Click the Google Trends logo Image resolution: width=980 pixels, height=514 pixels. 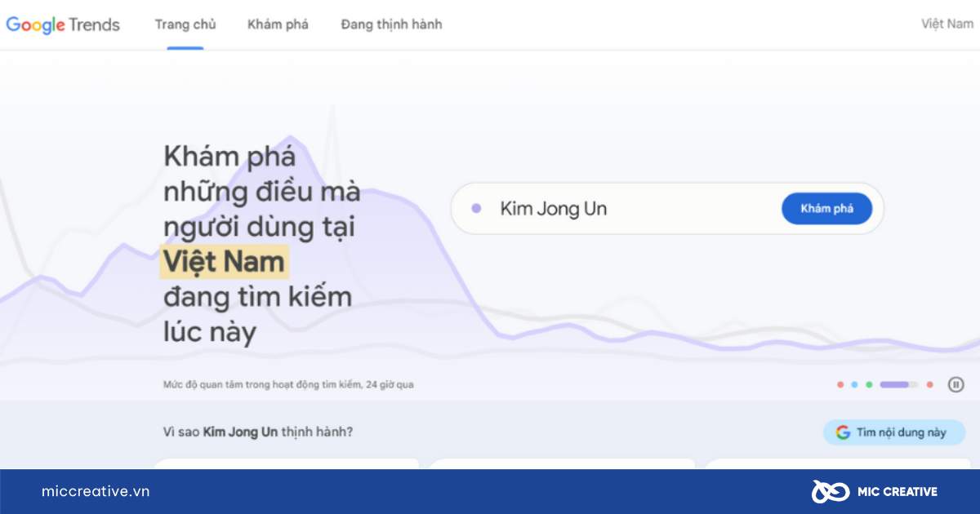pyautogui.click(x=63, y=24)
